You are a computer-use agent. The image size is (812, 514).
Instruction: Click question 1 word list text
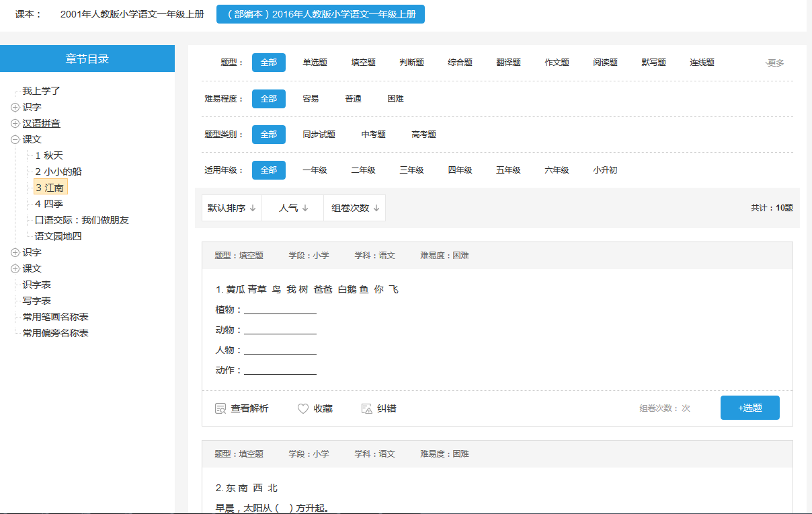click(x=307, y=289)
